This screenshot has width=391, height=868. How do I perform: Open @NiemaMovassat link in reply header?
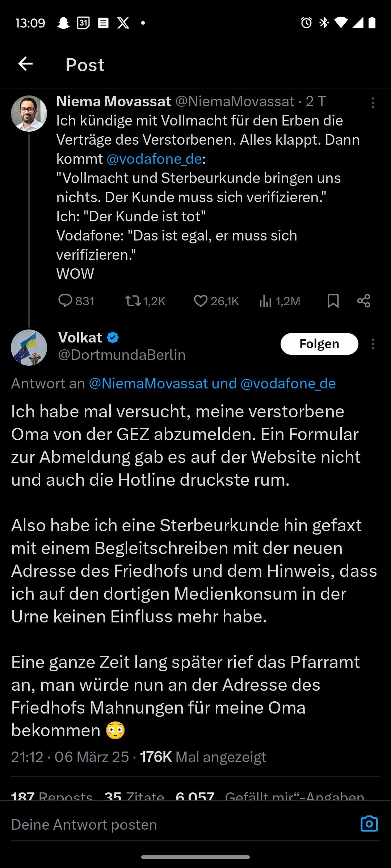pos(148,383)
